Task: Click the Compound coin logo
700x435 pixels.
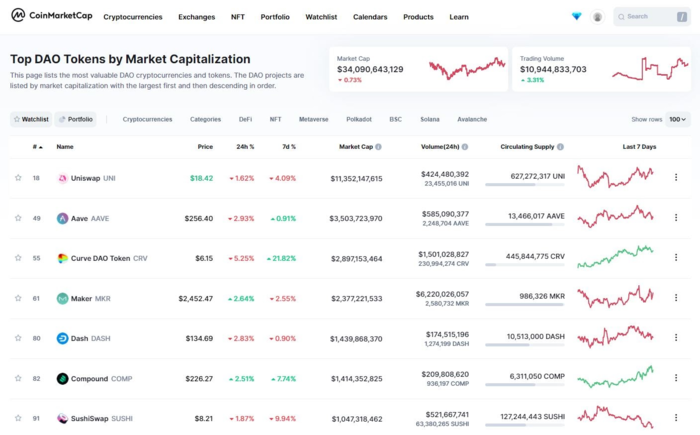Action: pyautogui.click(x=62, y=379)
